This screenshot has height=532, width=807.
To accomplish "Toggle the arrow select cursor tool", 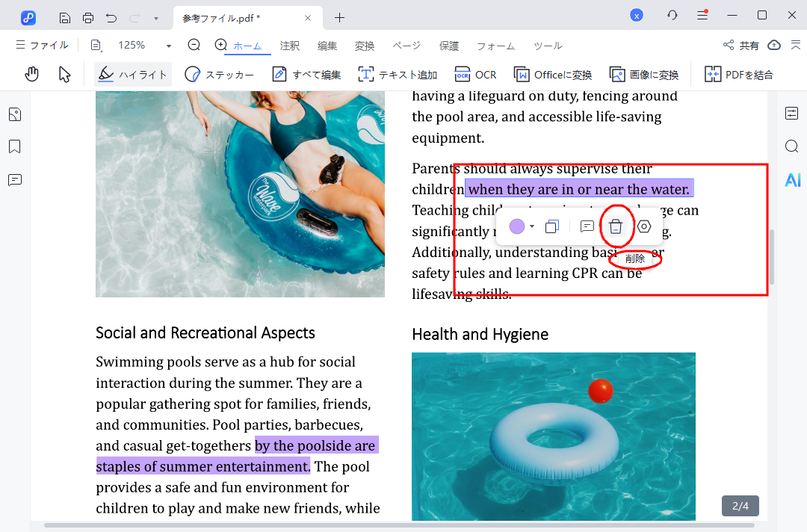I will (x=65, y=74).
